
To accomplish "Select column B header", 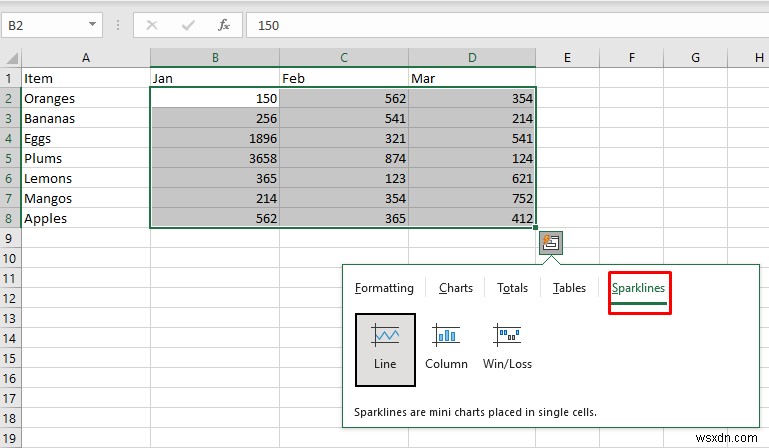I will 215,58.
